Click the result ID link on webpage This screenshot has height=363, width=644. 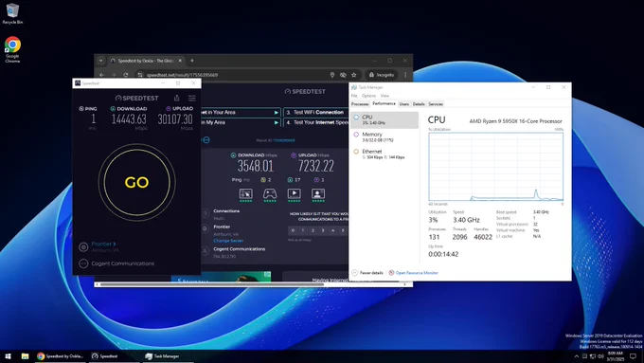(284, 140)
